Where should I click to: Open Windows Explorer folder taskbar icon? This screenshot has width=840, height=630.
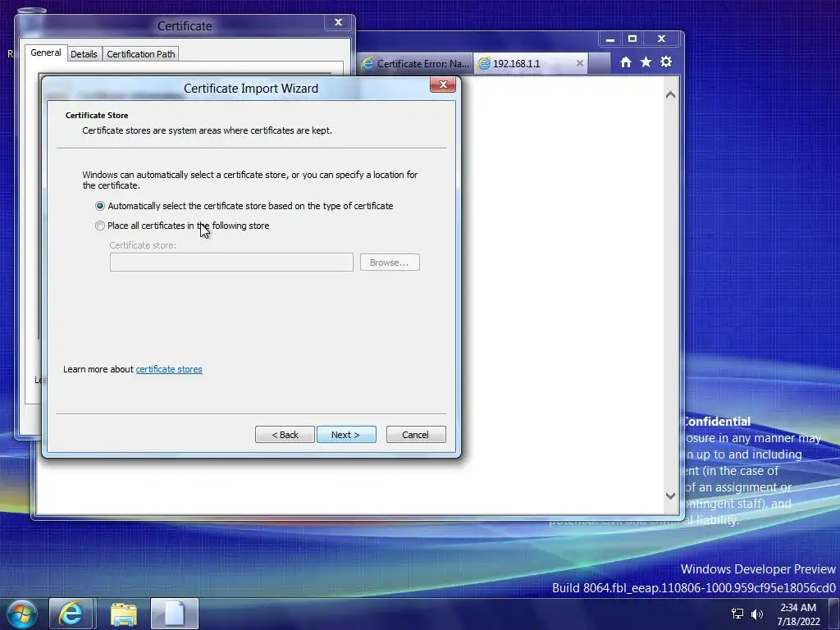(124, 614)
